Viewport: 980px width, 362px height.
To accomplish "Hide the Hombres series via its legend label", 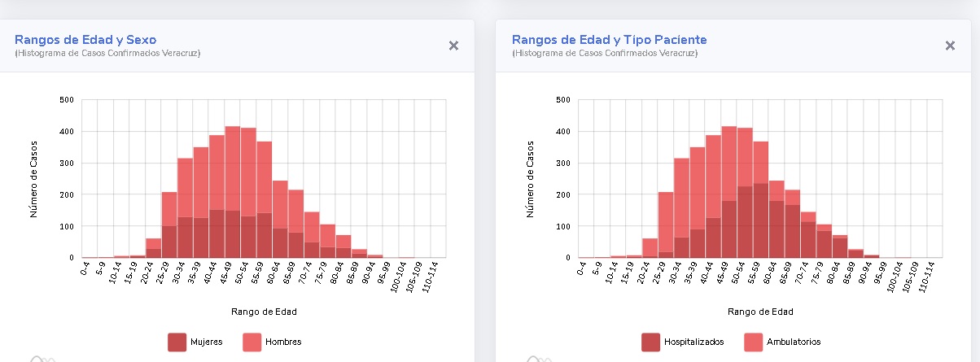I will point(284,342).
